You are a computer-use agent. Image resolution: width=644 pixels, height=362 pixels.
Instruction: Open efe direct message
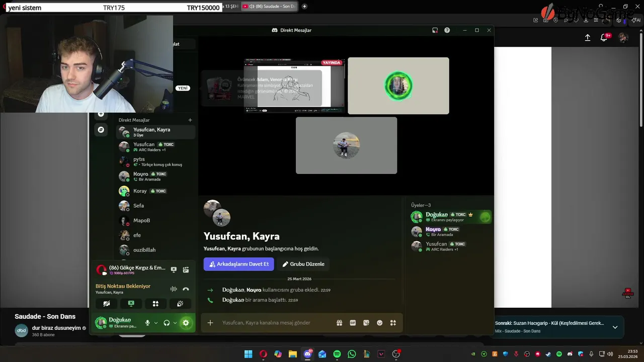(x=155, y=235)
